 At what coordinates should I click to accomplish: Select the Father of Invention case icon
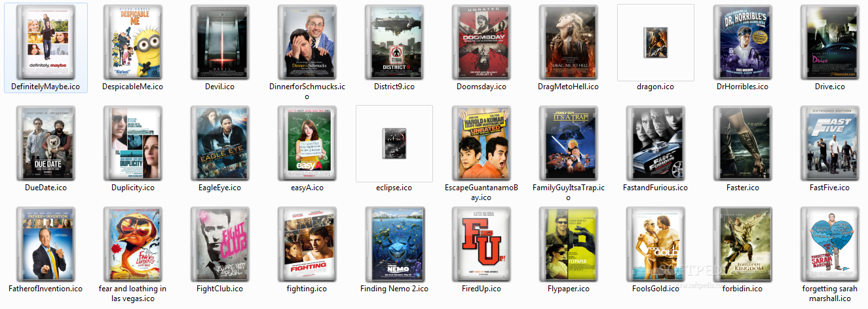click(x=46, y=243)
